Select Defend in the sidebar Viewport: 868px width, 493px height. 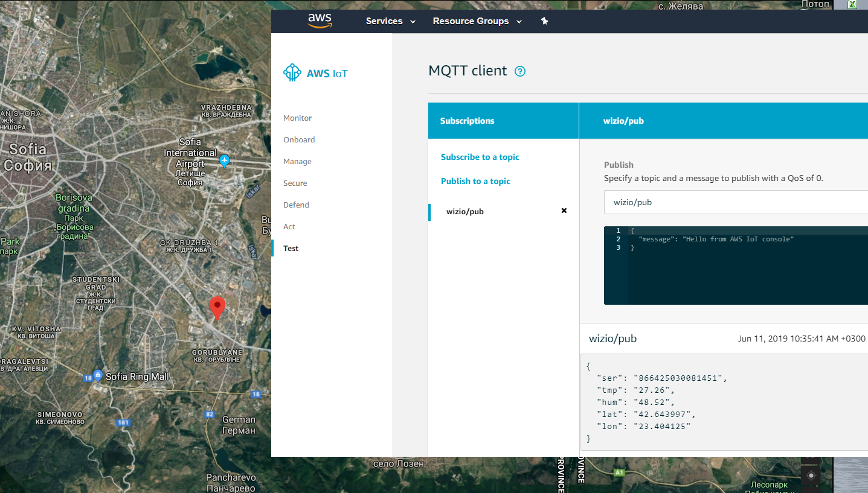[x=296, y=205]
